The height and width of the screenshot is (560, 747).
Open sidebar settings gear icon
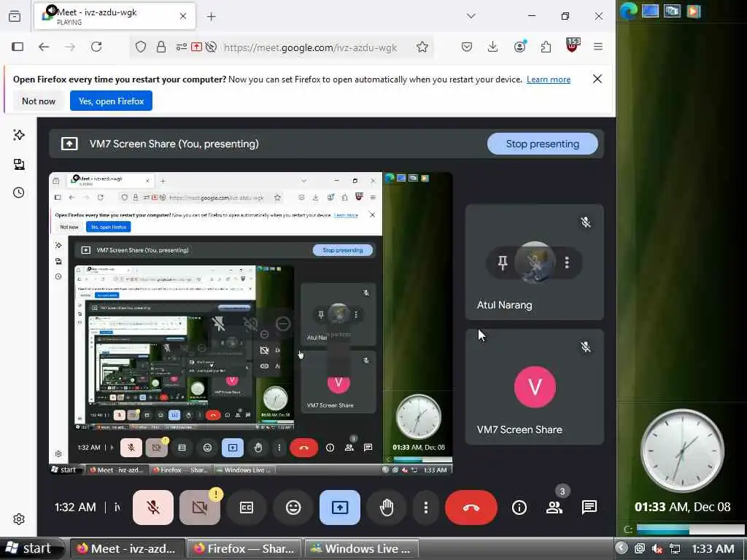[18, 519]
